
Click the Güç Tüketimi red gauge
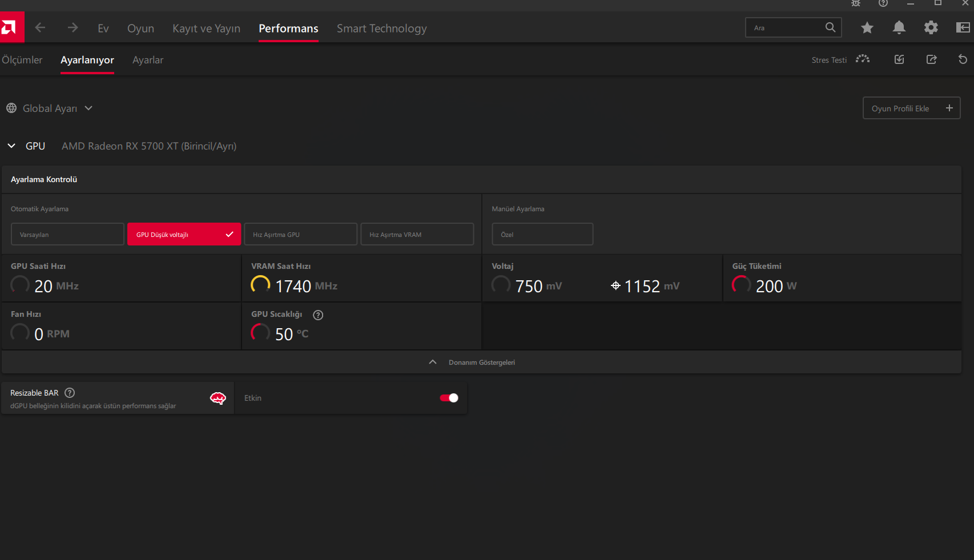pyautogui.click(x=741, y=284)
